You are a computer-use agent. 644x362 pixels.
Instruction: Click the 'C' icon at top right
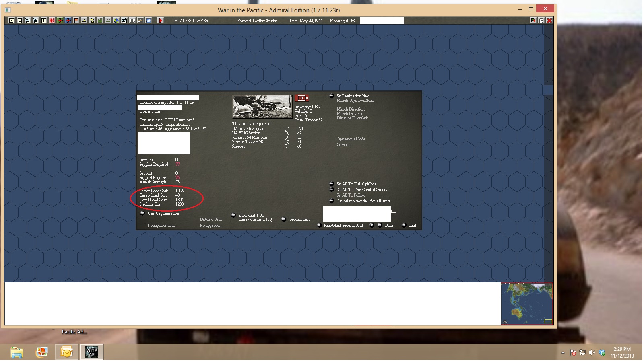point(541,21)
